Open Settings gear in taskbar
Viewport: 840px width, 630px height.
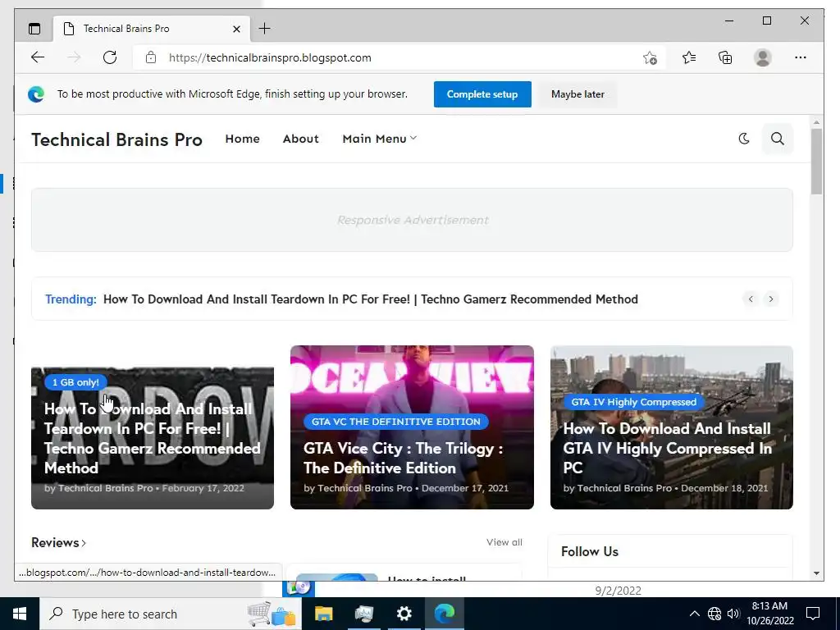coord(404,614)
